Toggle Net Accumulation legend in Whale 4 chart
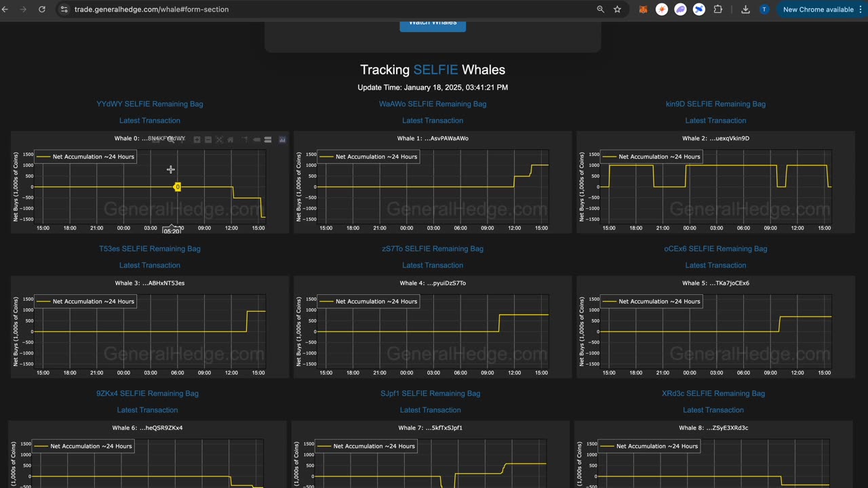868x488 pixels. tap(368, 302)
